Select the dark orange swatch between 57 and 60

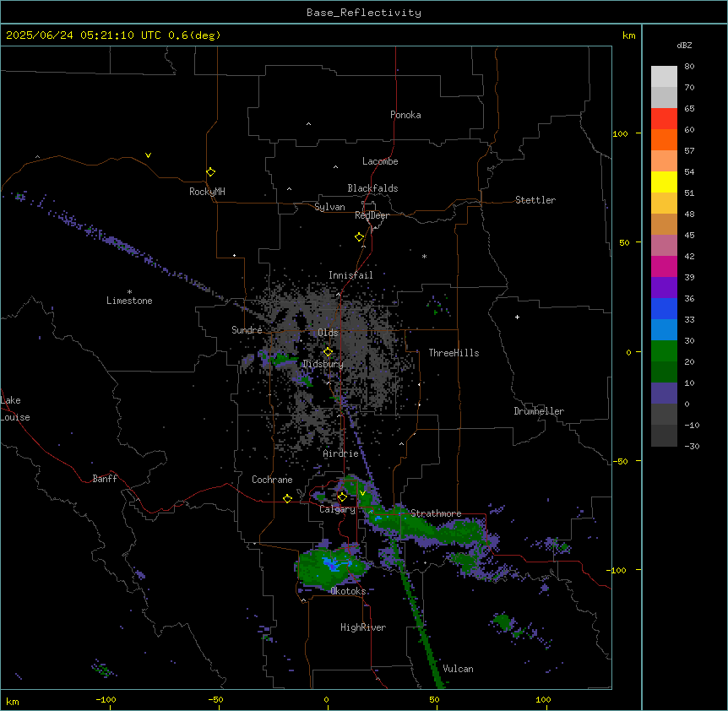664,139
